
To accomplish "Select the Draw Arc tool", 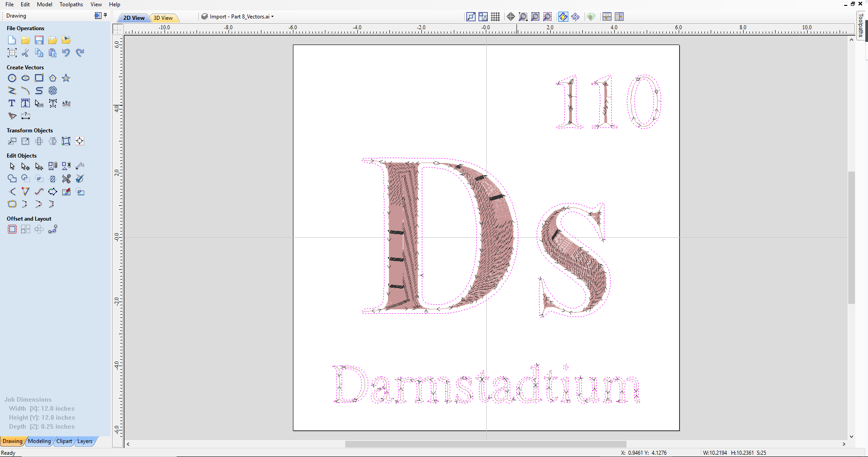I will 26,90.
